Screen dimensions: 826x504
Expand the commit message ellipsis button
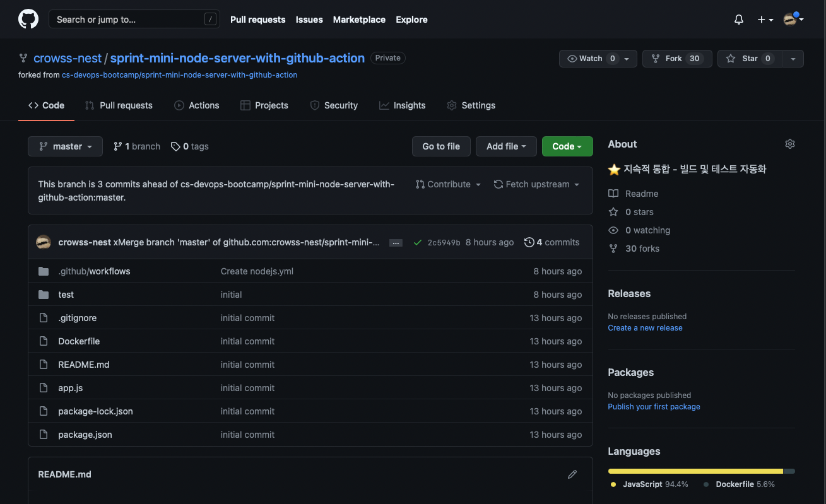(x=396, y=243)
